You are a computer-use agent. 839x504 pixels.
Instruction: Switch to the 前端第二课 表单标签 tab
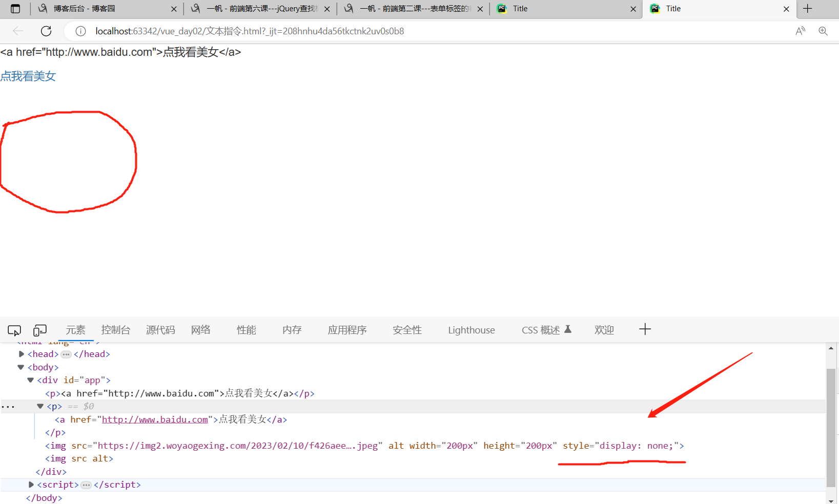tap(414, 9)
